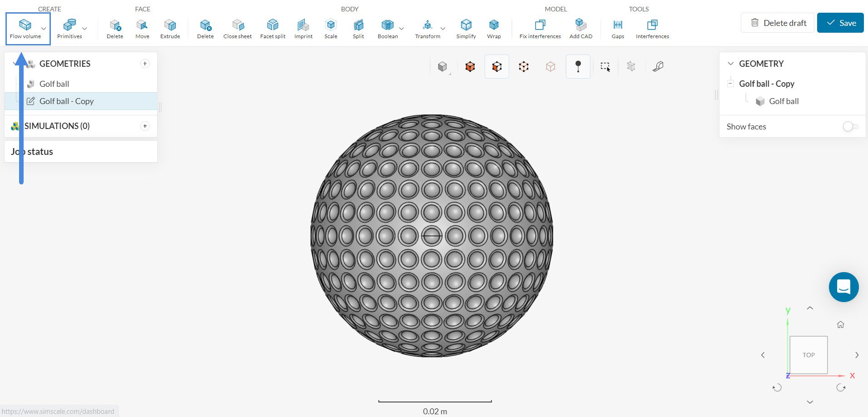
Task: Expand the Primitives dropdown arrow
Action: 84,29
